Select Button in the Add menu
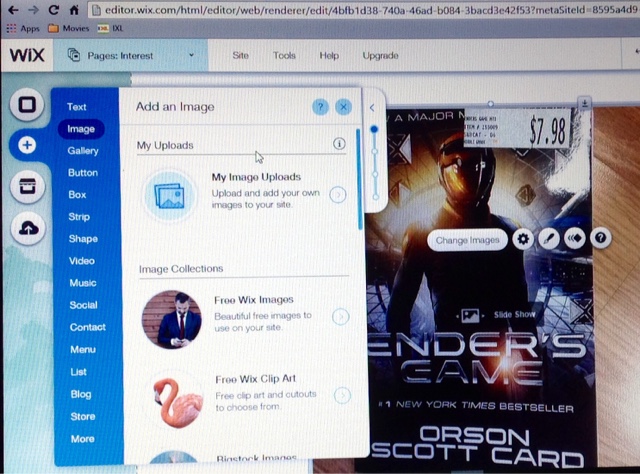Screen dimensions: 640x474 (83, 173)
